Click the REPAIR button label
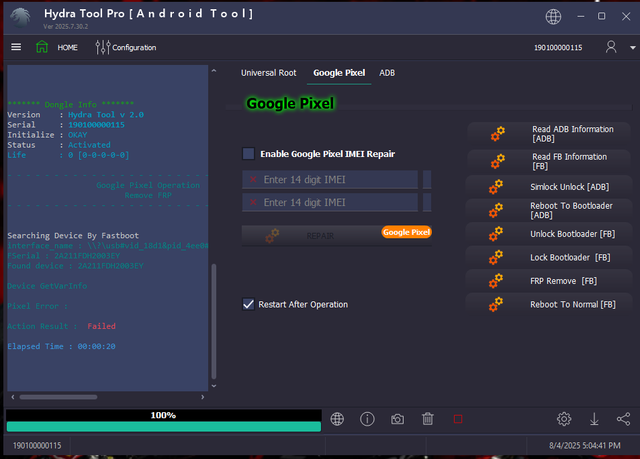Viewport: 640px width, 459px height. [x=320, y=236]
